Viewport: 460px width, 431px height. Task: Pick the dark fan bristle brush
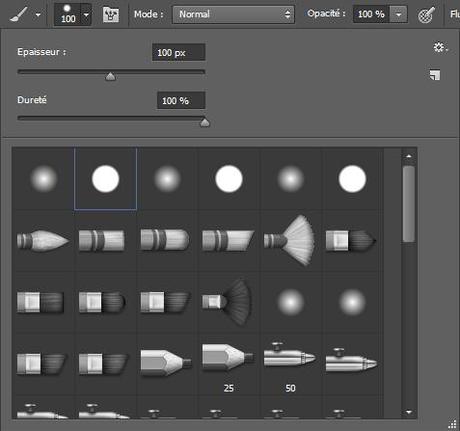click(227, 302)
